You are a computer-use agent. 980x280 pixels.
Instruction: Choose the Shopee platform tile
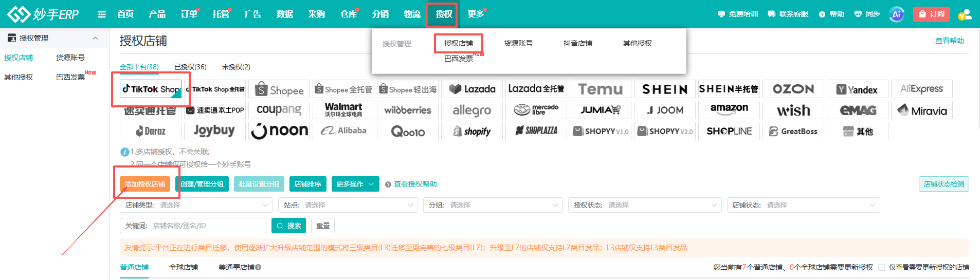(x=279, y=89)
